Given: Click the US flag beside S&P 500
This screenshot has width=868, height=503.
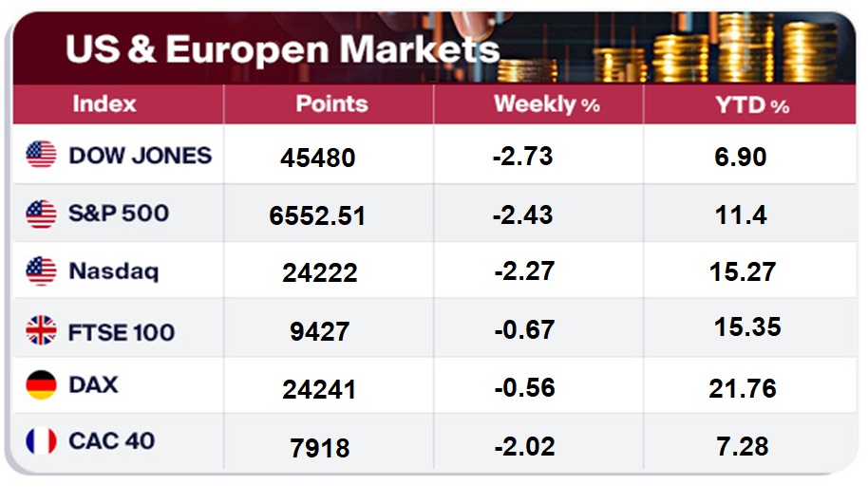Looking at the screenshot, I should pyautogui.click(x=41, y=214).
